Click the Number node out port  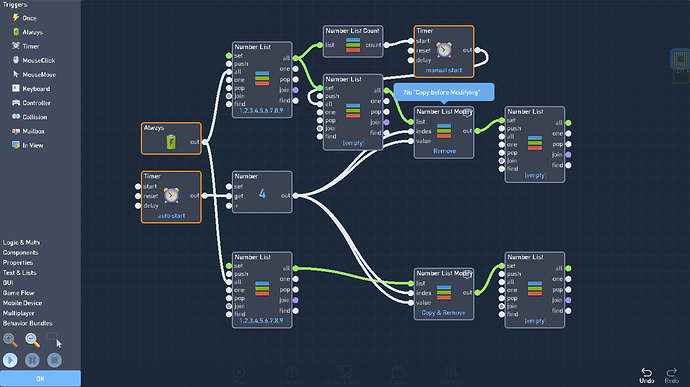[x=295, y=195]
